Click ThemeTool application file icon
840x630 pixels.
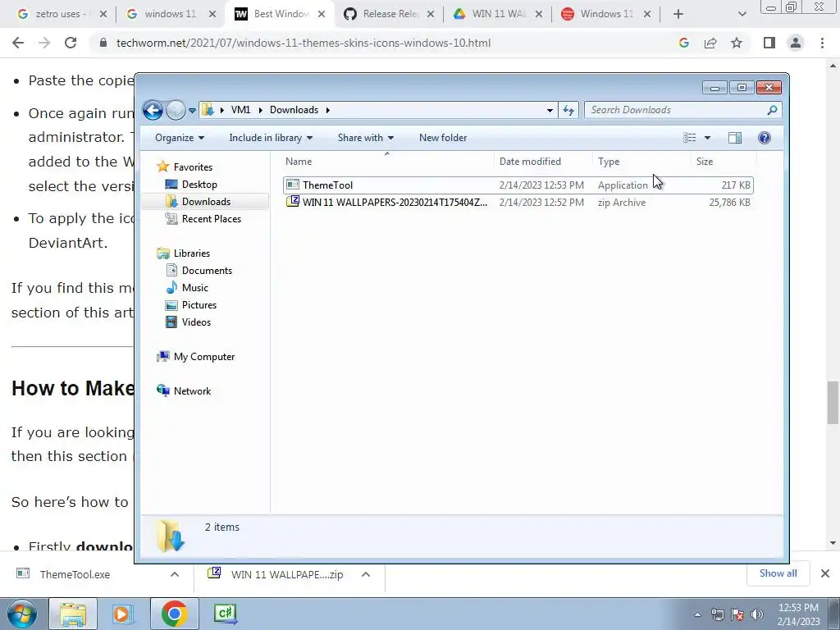[293, 185]
